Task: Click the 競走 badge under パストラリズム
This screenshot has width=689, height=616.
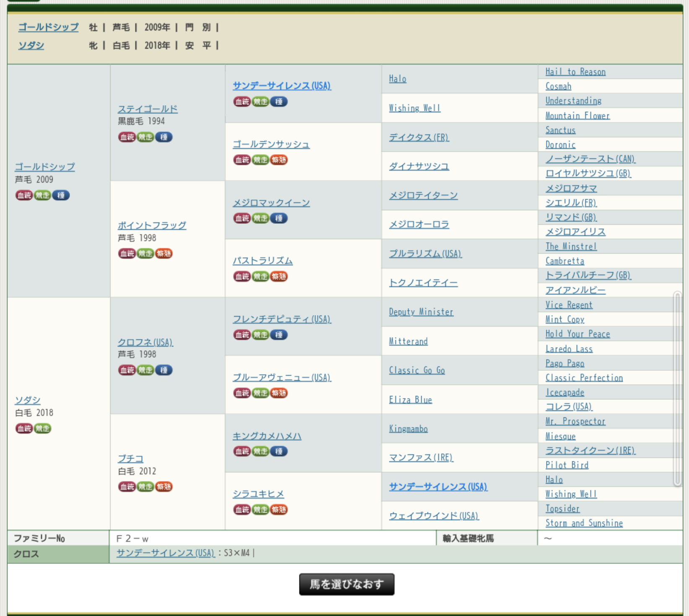Action: (x=260, y=277)
